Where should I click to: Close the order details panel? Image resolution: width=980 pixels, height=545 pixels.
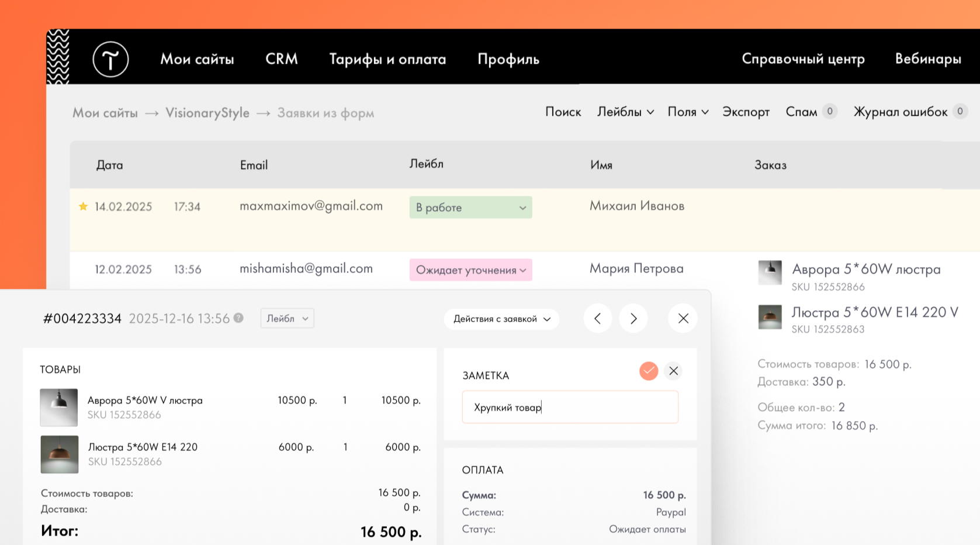(683, 319)
